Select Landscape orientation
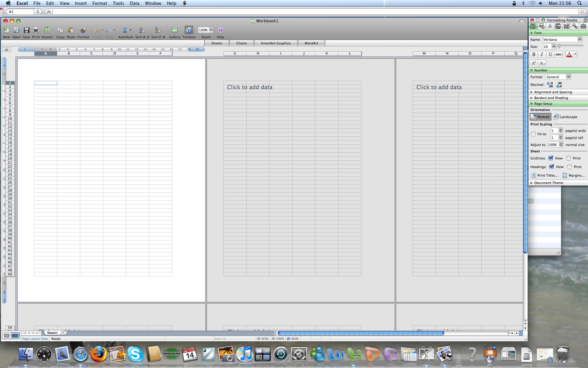 (565, 117)
